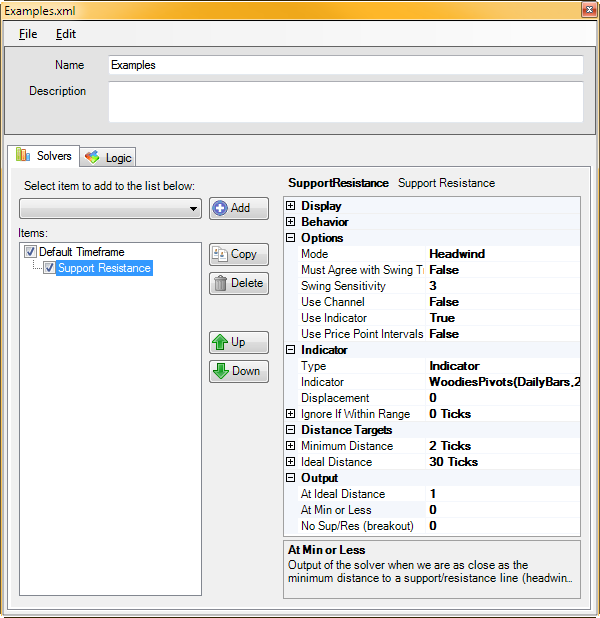The height and width of the screenshot is (618, 600).
Task: Click the Swing Sensitivity value 3
Action: click(x=433, y=286)
